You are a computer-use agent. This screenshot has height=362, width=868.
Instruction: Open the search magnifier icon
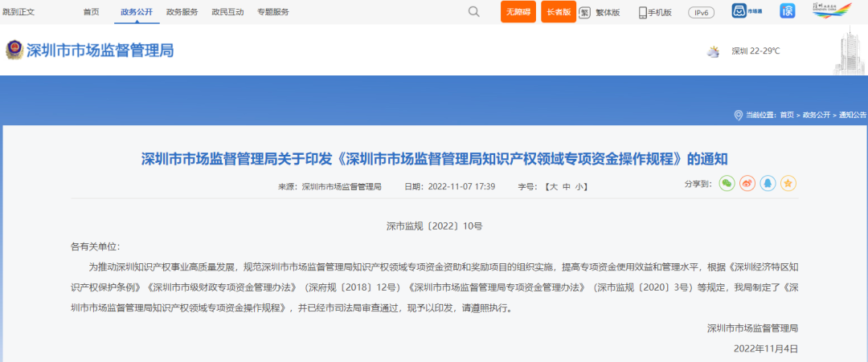pos(474,11)
